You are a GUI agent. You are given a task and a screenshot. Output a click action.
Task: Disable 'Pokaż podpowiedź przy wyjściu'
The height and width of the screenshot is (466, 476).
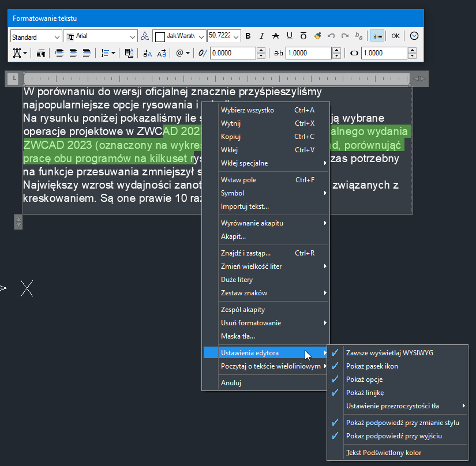(x=398, y=436)
